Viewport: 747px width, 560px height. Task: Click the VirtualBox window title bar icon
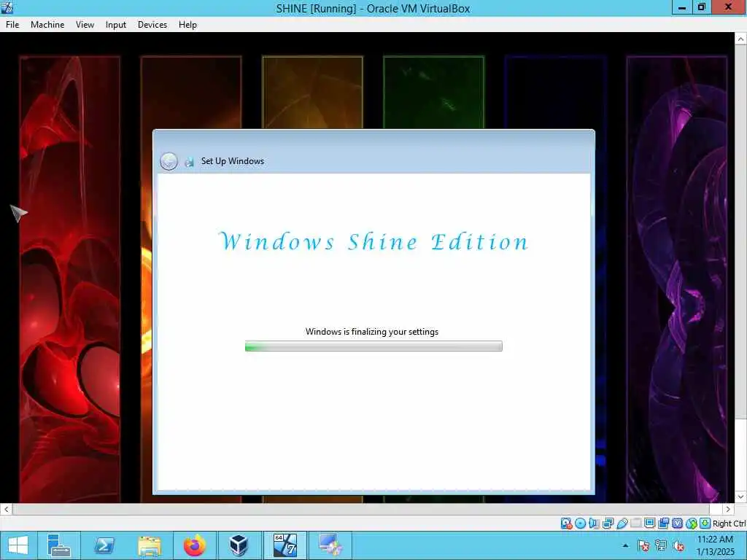7,7
